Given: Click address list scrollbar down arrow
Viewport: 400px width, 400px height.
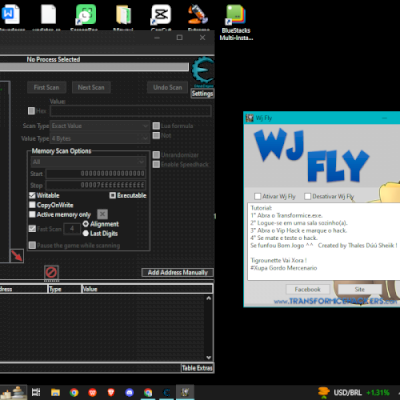Looking at the screenshot, I should coord(209,357).
